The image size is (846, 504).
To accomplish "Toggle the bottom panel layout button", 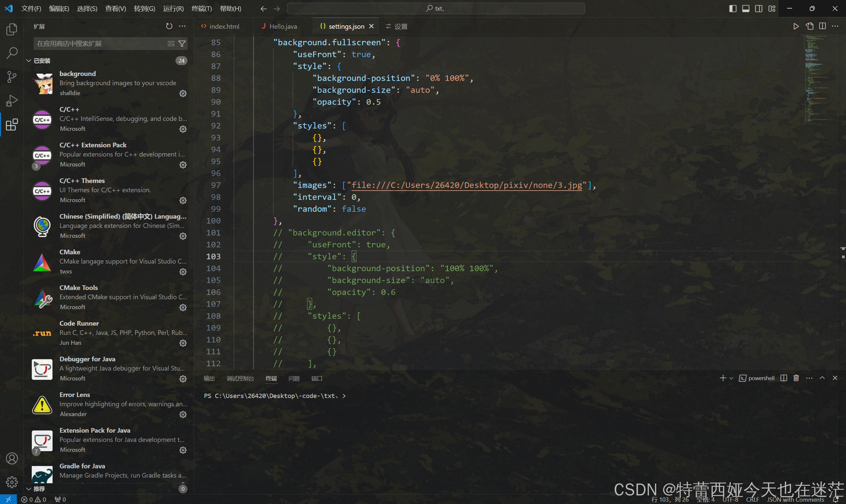I will [x=746, y=9].
